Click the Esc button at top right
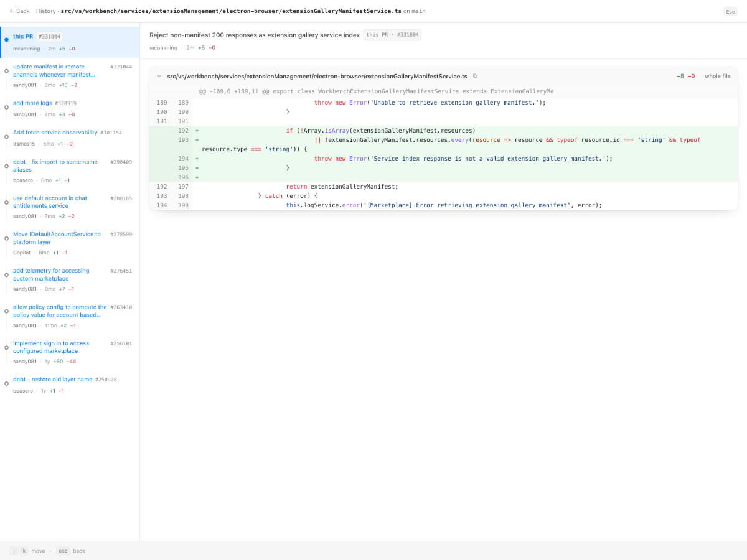This screenshot has height=560, width=747. pyautogui.click(x=730, y=11)
